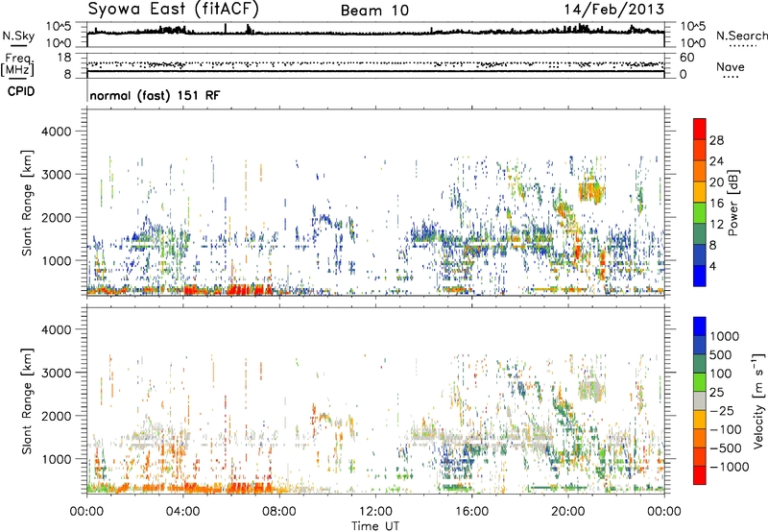Click the red high-power patch near 06:00–08:00

[x=250, y=289]
